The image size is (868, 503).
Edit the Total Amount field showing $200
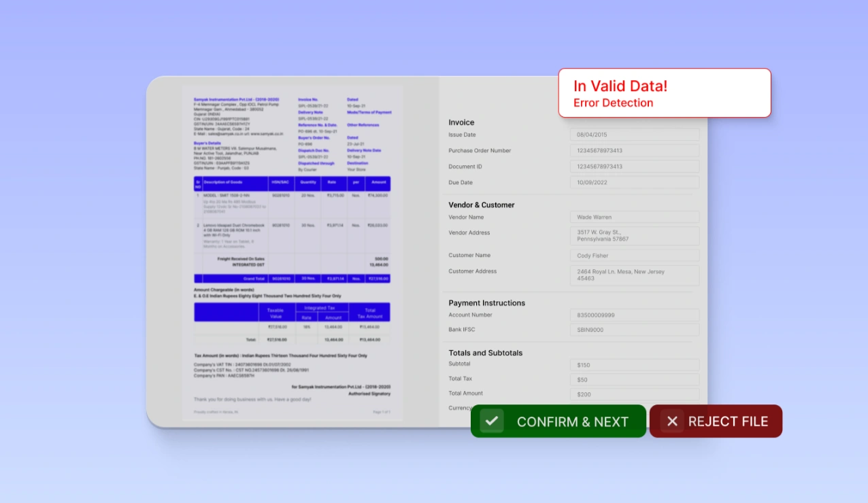634,394
